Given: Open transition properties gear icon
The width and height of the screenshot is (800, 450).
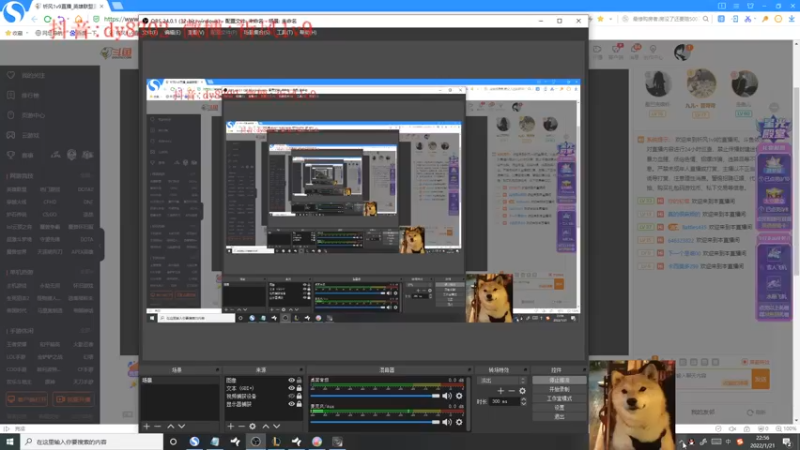Looking at the screenshot, I should click(x=522, y=391).
